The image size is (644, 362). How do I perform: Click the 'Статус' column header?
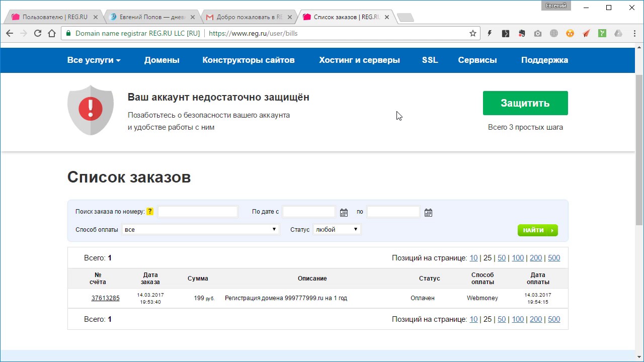click(x=430, y=279)
